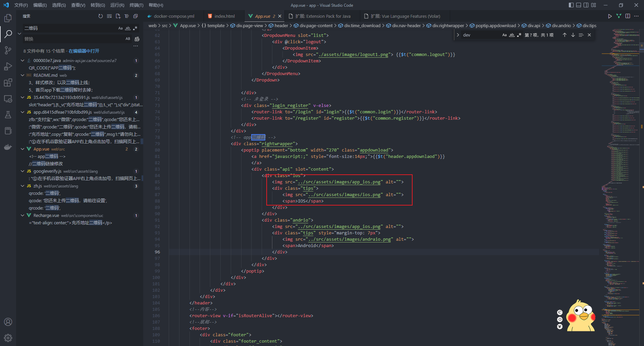Screen dimensions: 644x346
Task: Collapse googleverify.js search results
Action: 22,171
